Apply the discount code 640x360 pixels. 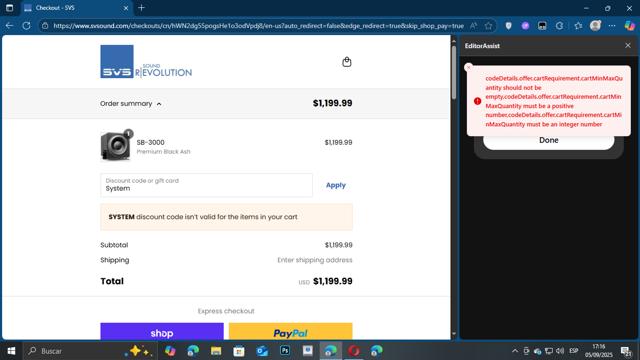click(x=336, y=185)
